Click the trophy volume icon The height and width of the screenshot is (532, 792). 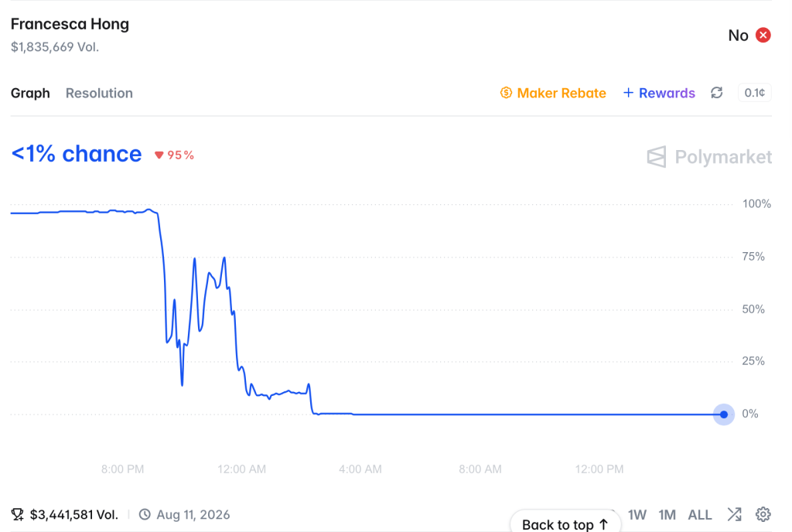(x=18, y=514)
